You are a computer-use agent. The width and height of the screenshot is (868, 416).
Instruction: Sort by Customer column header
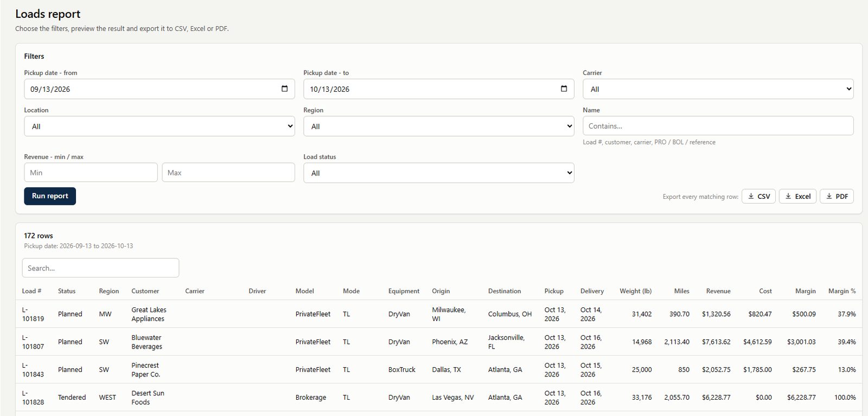coord(145,291)
